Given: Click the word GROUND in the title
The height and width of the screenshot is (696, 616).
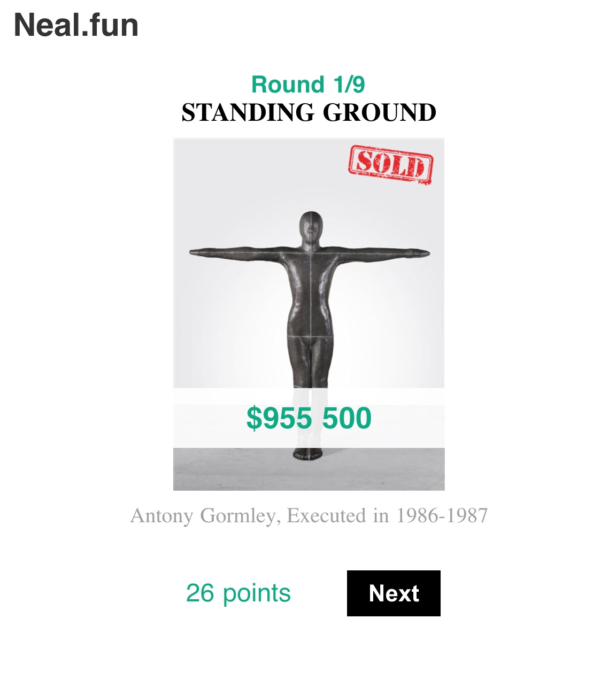Looking at the screenshot, I should (380, 113).
